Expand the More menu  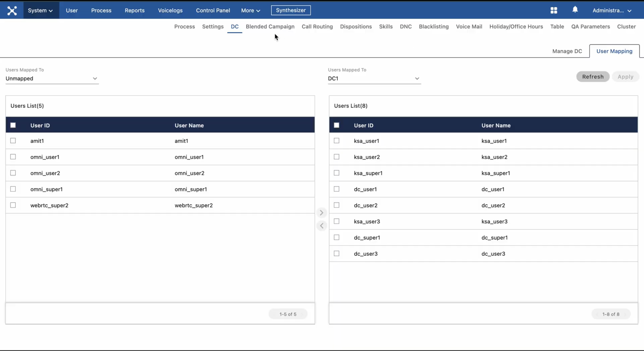click(x=250, y=11)
